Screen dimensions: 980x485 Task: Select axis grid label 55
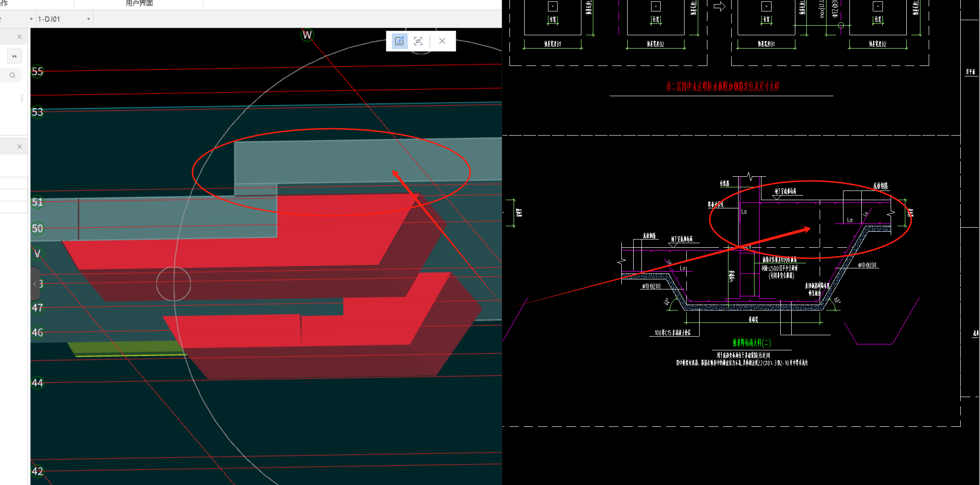37,71
